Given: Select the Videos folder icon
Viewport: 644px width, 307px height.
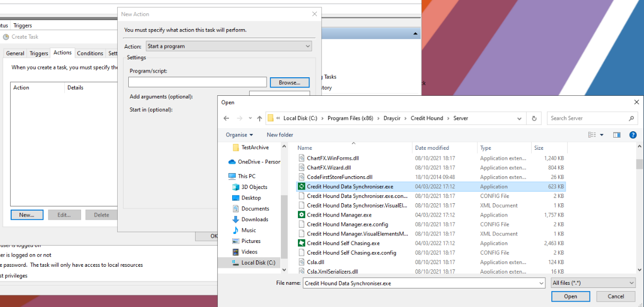Looking at the screenshot, I should 236,252.
